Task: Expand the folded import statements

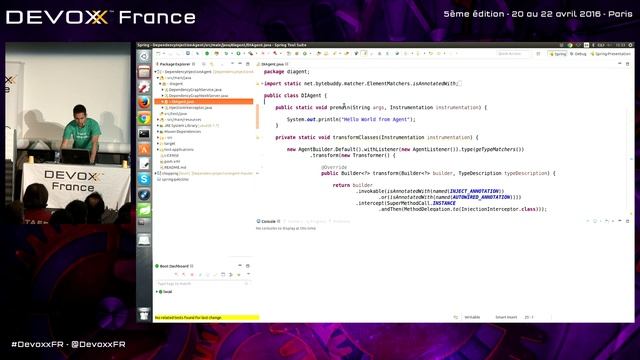Action: pos(262,84)
